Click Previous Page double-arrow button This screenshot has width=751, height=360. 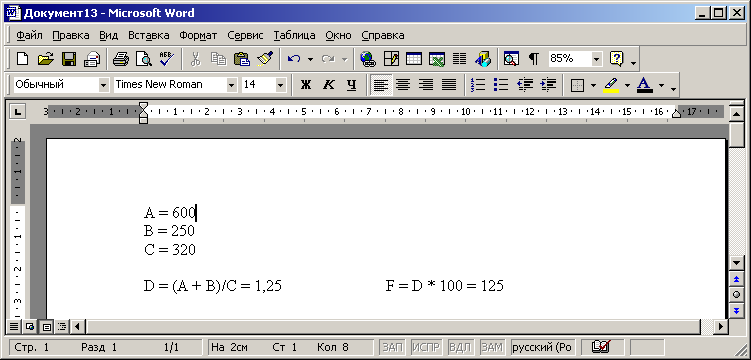(x=736, y=279)
